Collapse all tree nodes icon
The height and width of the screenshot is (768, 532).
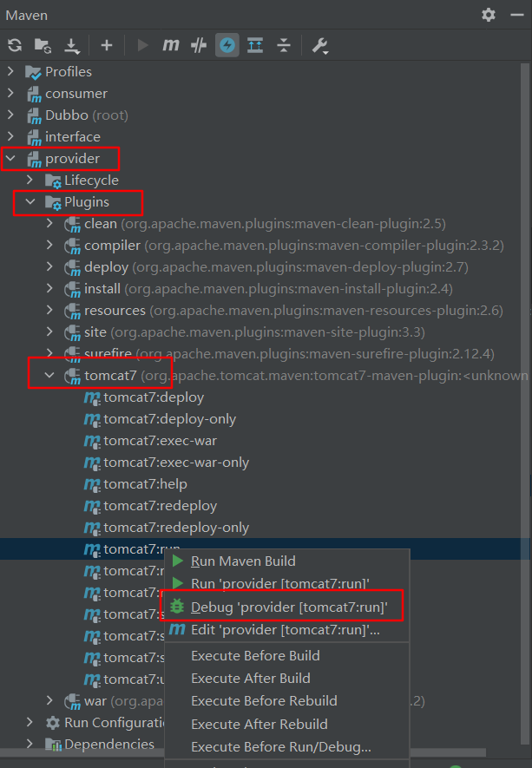click(284, 45)
